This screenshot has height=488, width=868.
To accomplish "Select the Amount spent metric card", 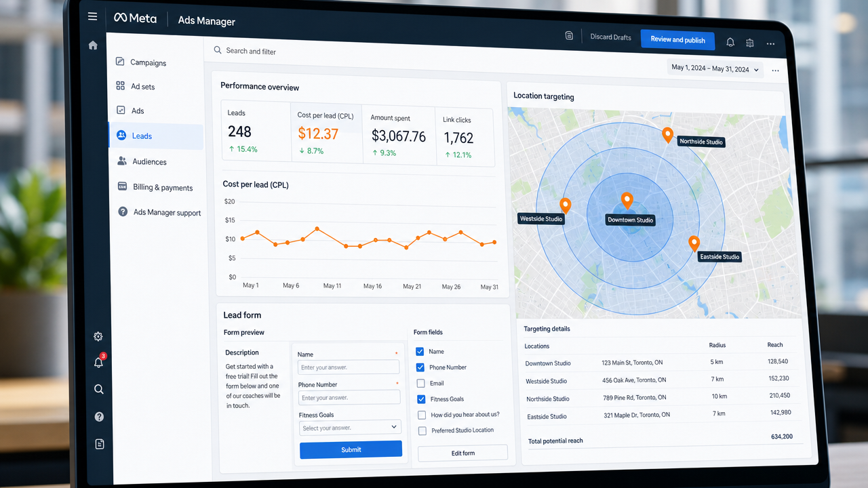I will click(x=398, y=136).
